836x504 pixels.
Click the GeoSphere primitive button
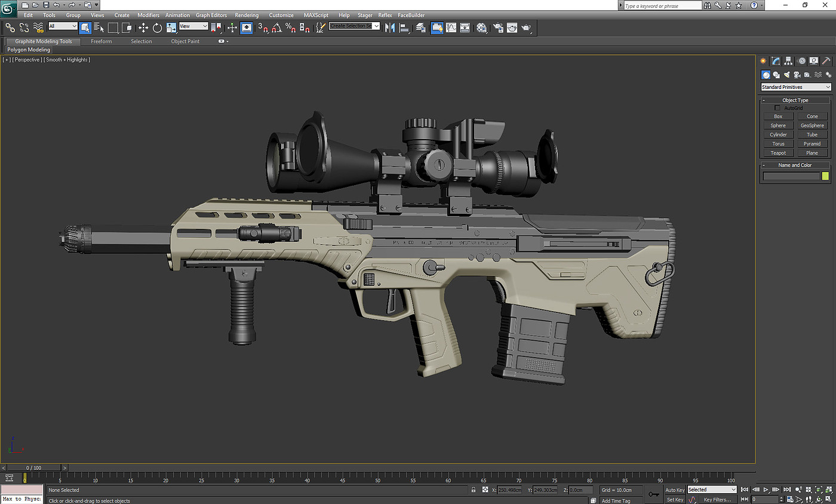click(x=812, y=125)
